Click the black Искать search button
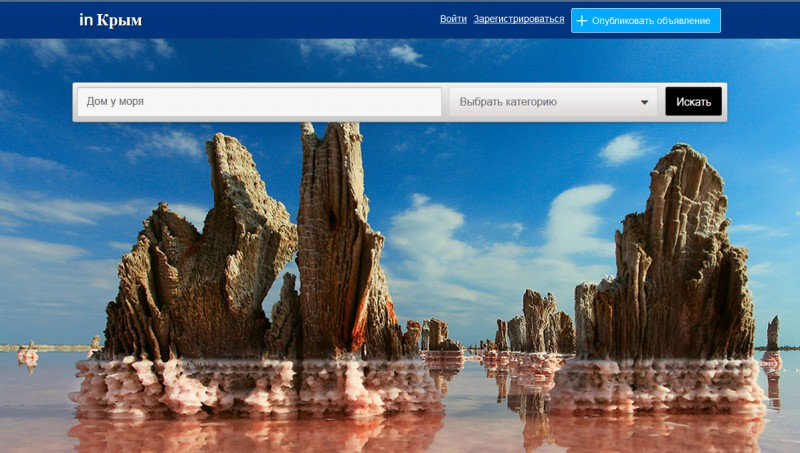800x453 pixels. point(693,102)
